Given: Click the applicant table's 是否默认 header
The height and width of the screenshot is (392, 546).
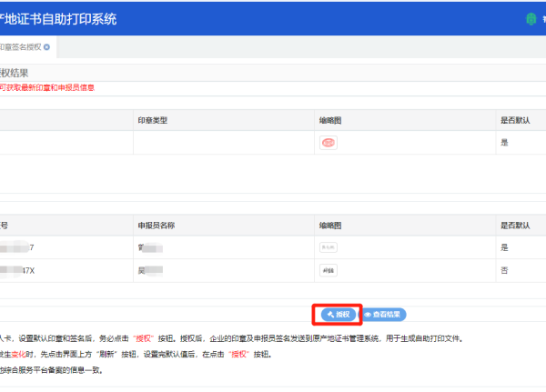Looking at the screenshot, I should [515, 226].
